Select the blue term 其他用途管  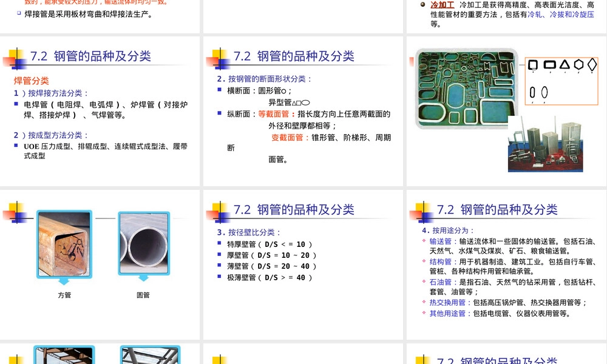tap(447, 313)
